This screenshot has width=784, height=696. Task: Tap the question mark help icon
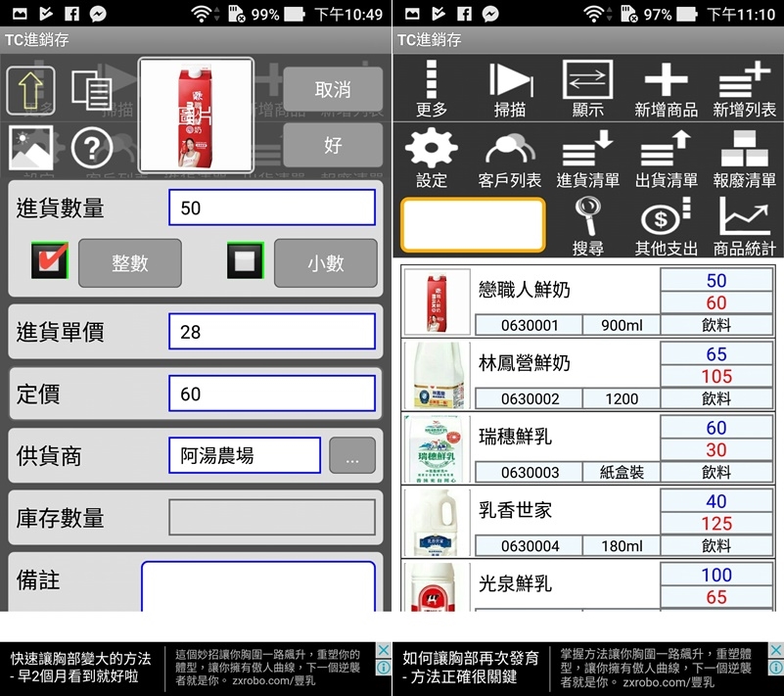[91, 148]
